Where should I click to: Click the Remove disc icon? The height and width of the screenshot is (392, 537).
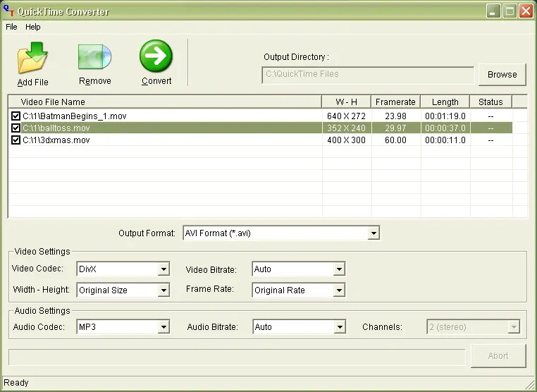click(x=94, y=56)
